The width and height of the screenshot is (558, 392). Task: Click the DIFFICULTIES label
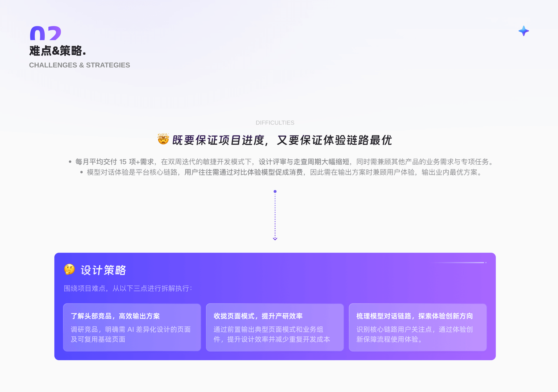tap(275, 123)
